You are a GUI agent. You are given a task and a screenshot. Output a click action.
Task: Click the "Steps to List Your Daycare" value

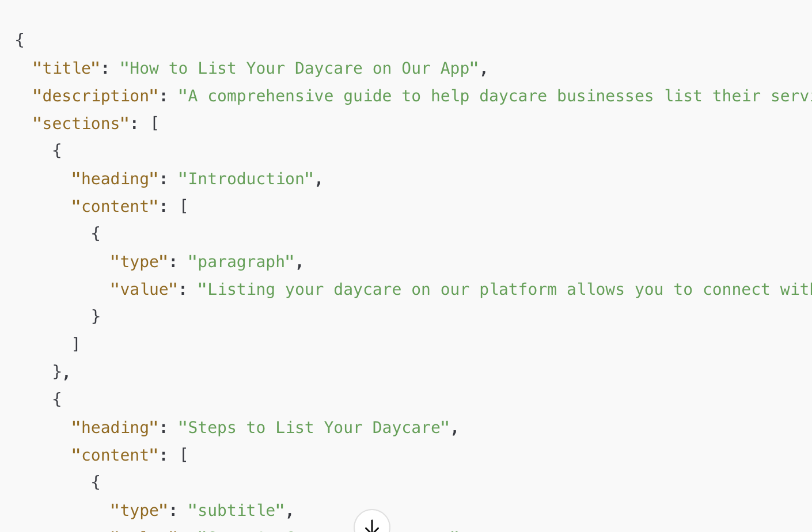314,427
